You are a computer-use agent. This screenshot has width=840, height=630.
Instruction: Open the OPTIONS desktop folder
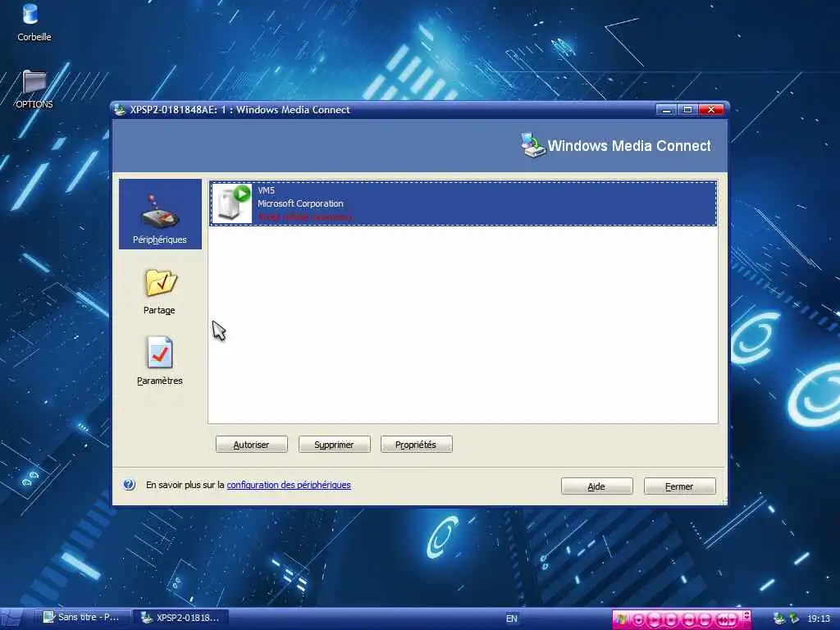34,89
